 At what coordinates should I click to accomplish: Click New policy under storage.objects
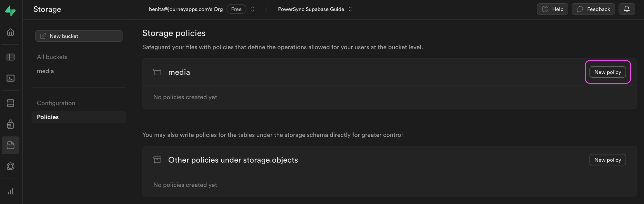tap(607, 160)
